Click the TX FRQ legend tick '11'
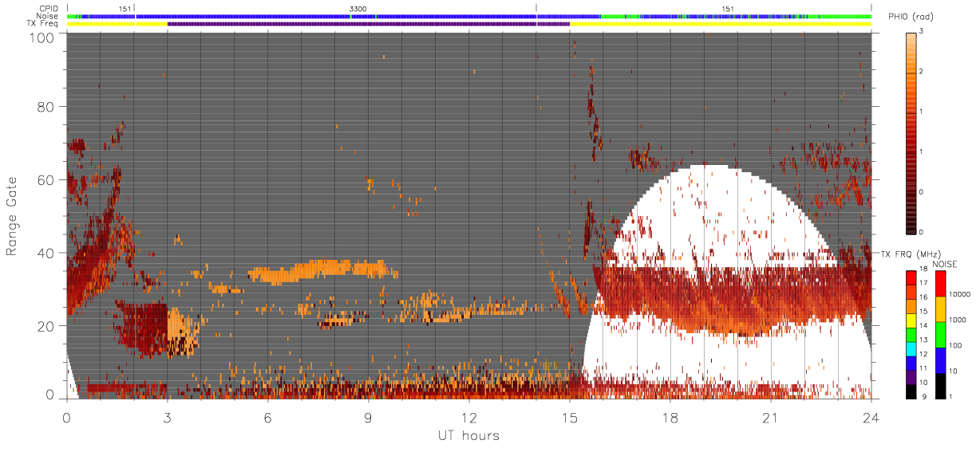This screenshot has height=452, width=980. click(924, 368)
